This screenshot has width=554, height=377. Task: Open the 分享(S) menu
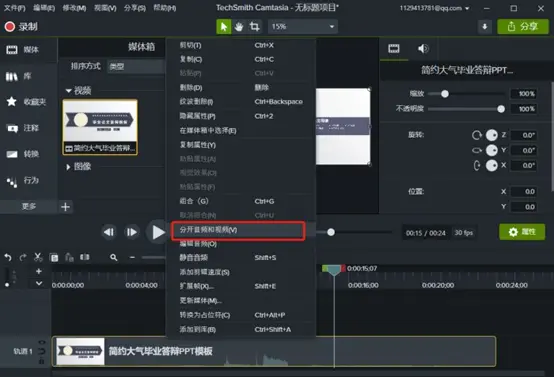135,8
